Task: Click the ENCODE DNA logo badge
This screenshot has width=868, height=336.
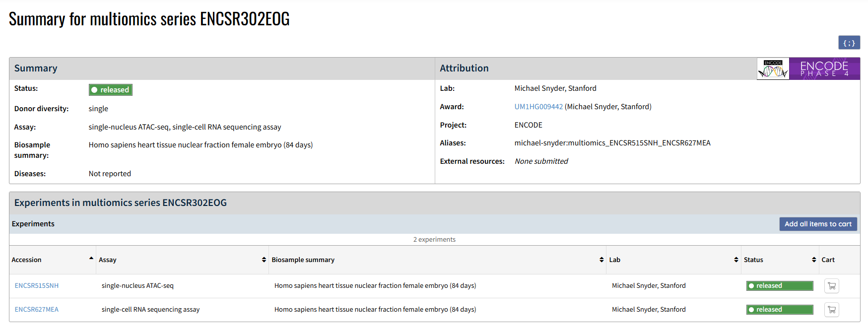Action: (x=773, y=69)
